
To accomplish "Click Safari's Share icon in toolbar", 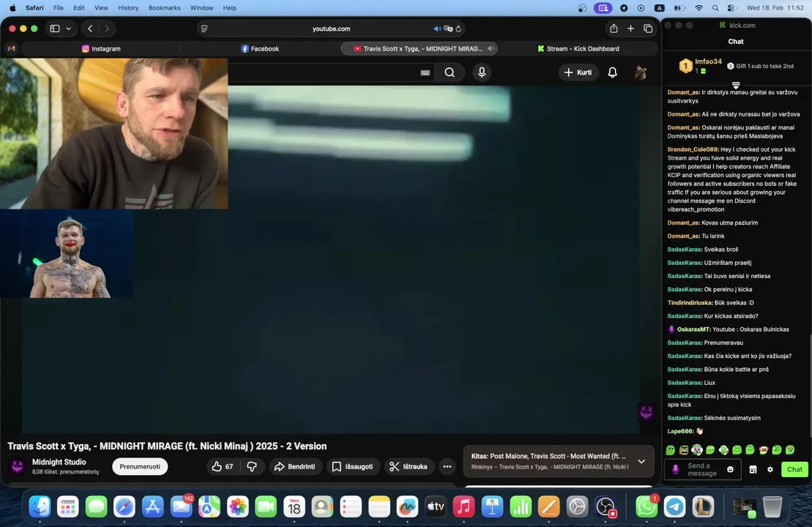I will (614, 29).
